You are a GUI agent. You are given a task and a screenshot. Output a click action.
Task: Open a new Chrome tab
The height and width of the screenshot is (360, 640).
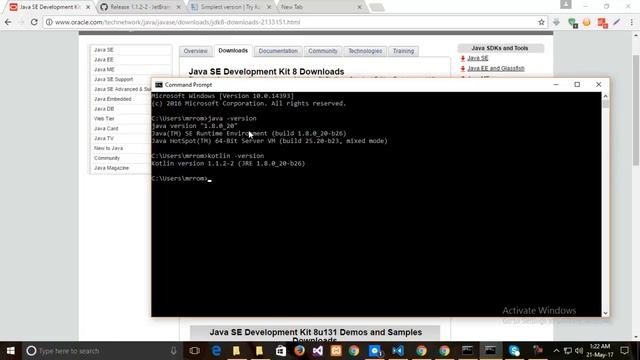coord(377,7)
